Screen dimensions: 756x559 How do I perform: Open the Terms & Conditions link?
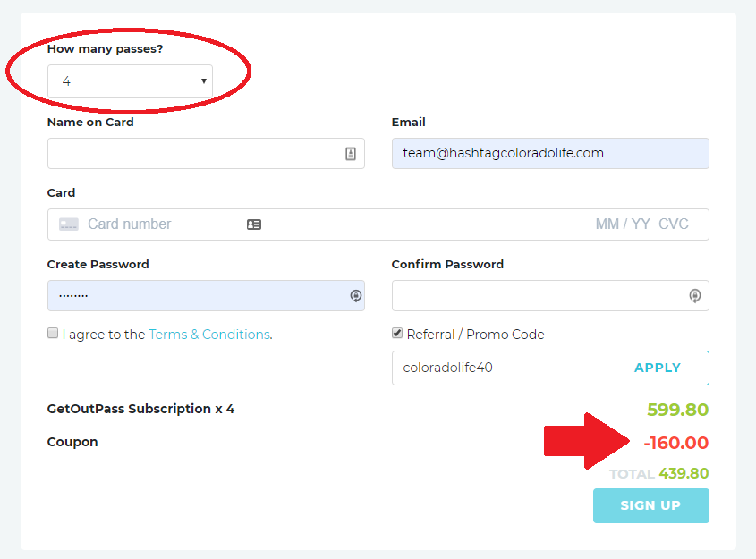pos(209,335)
